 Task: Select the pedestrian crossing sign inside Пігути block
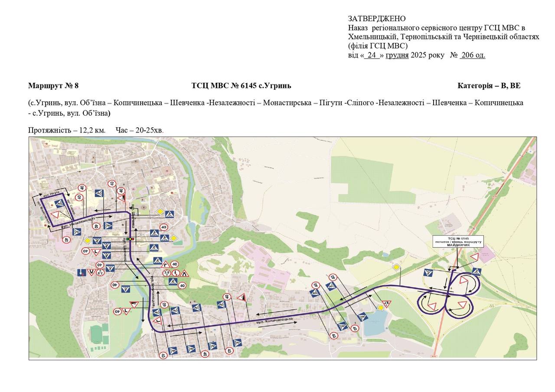click(x=60, y=203)
